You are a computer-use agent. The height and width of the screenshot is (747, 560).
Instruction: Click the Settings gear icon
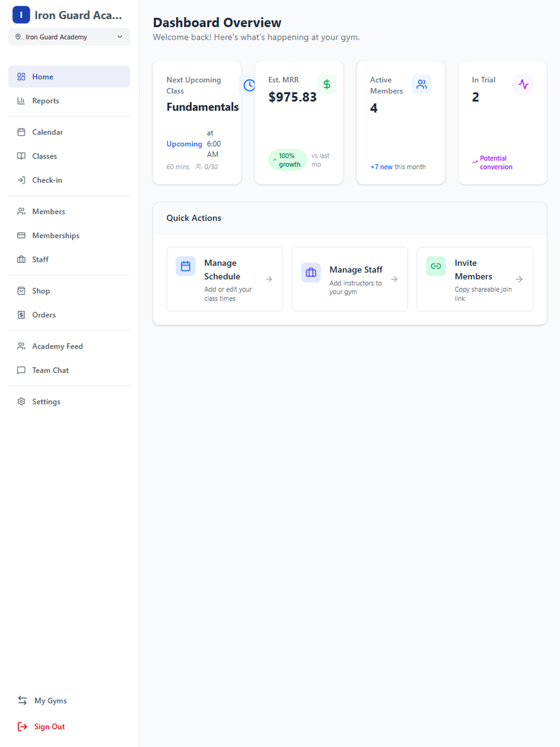pyautogui.click(x=21, y=402)
